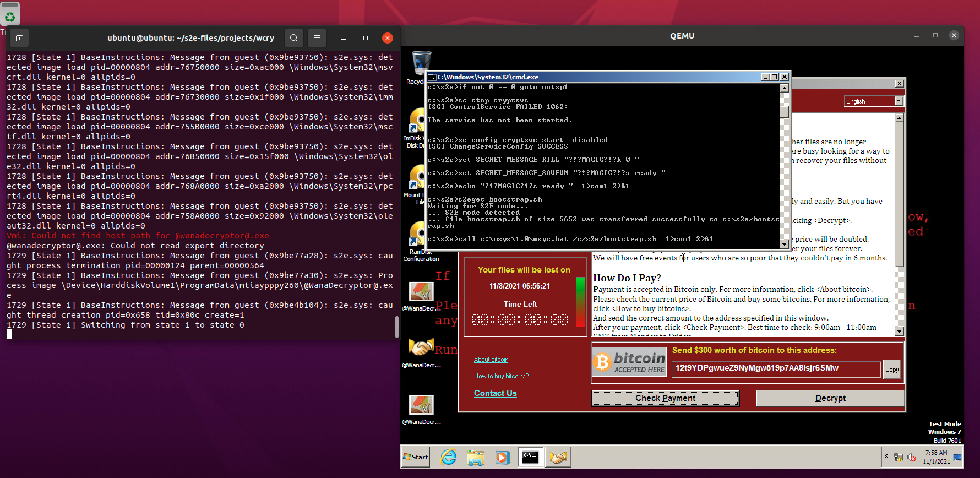Click the network tray icon

click(x=899, y=457)
